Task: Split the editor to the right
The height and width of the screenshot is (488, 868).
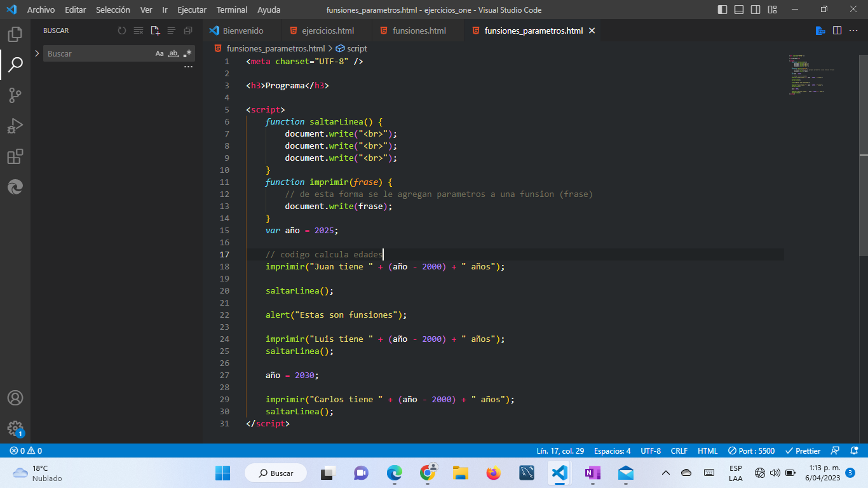Action: (x=837, y=30)
